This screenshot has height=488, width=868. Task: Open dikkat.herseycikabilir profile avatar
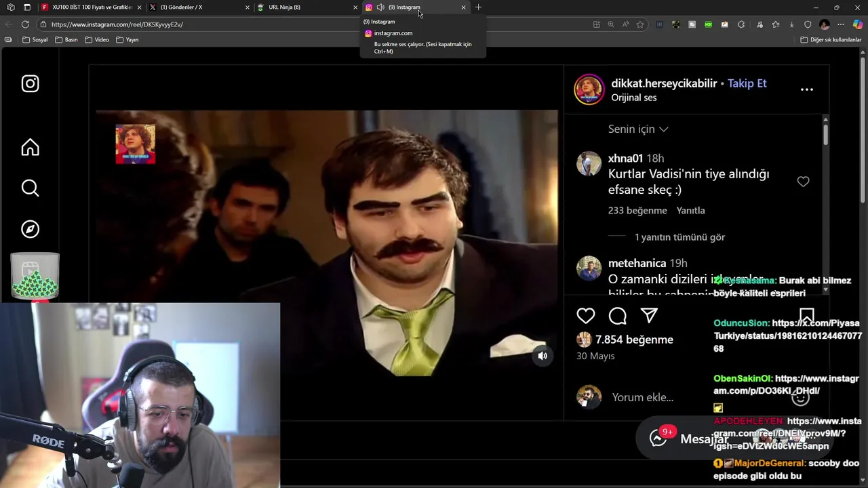click(589, 89)
